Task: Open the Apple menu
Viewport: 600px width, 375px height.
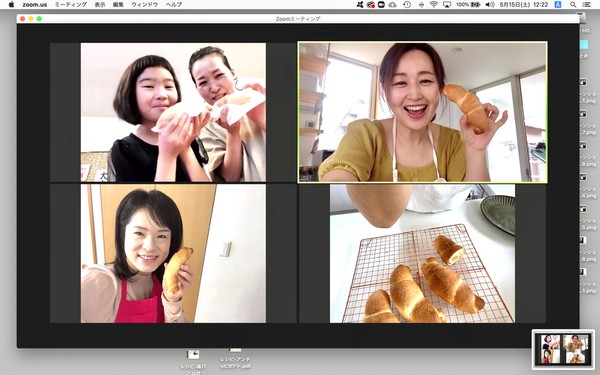Action: point(11,5)
